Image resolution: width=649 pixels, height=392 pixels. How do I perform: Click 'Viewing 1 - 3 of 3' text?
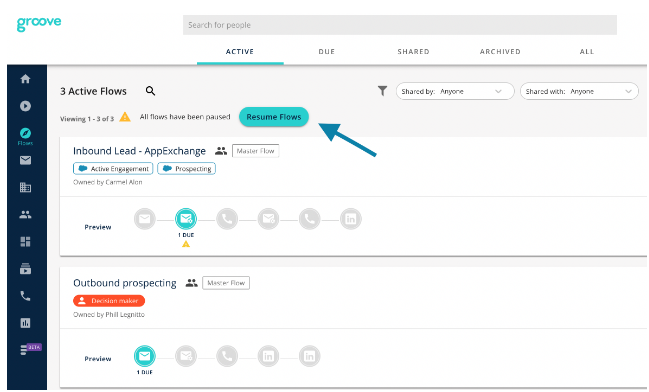pyautogui.click(x=87, y=119)
